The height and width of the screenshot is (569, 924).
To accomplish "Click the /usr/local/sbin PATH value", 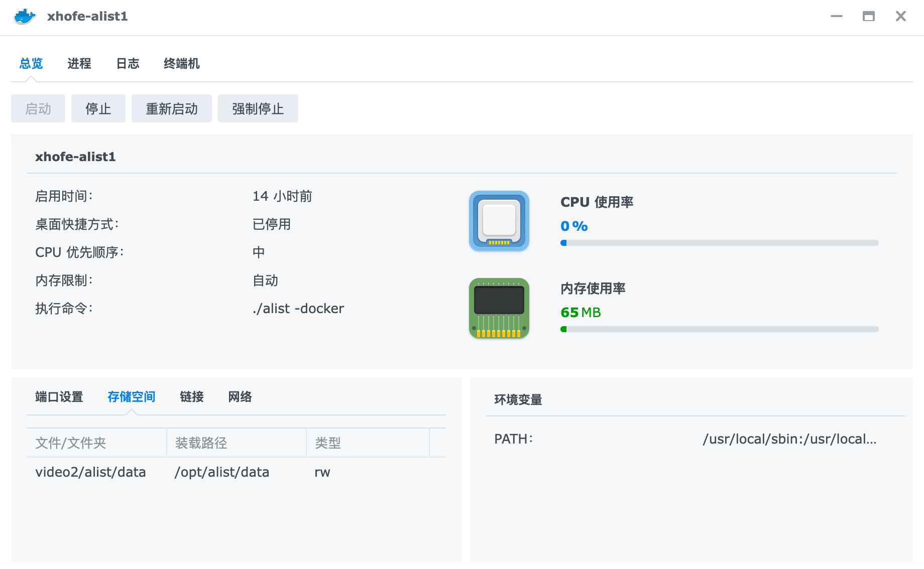I will click(790, 439).
